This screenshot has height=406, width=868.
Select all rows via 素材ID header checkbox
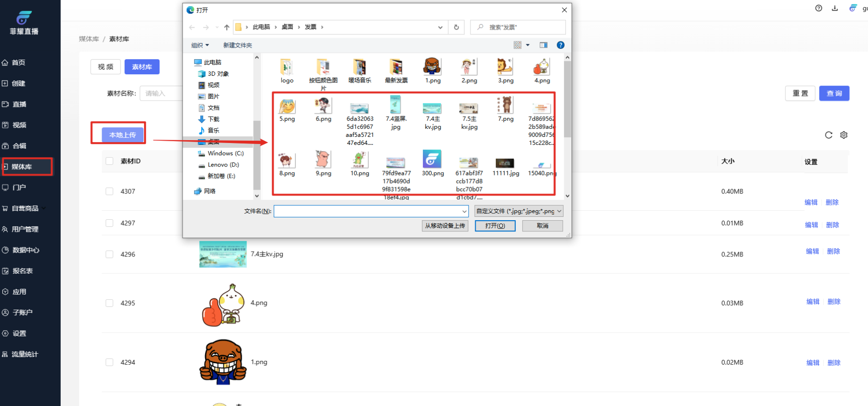(x=110, y=161)
